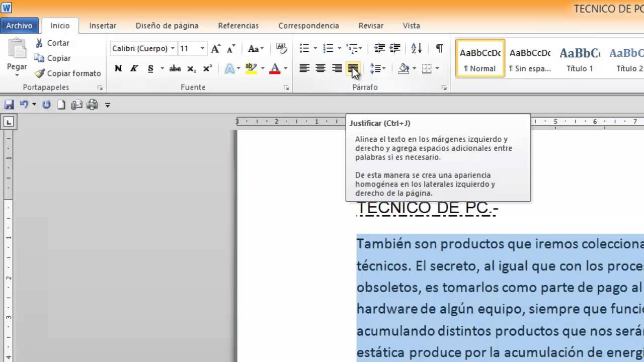The image size is (644, 362).
Task: Apply the Título 1 style
Action: tap(580, 58)
